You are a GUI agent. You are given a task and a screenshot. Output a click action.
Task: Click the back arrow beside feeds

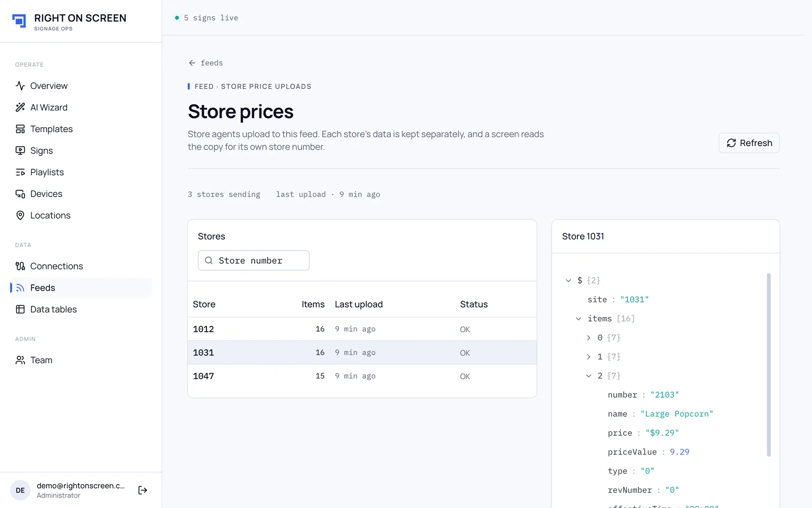[192, 63]
